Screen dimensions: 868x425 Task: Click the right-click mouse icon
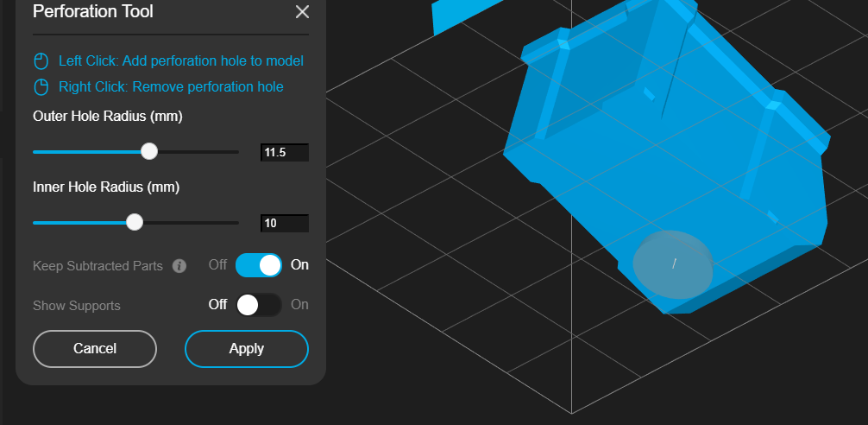pos(41,87)
